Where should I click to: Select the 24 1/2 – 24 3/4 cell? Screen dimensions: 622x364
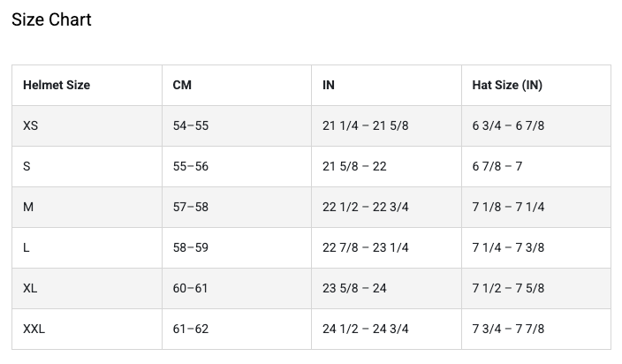coord(366,329)
